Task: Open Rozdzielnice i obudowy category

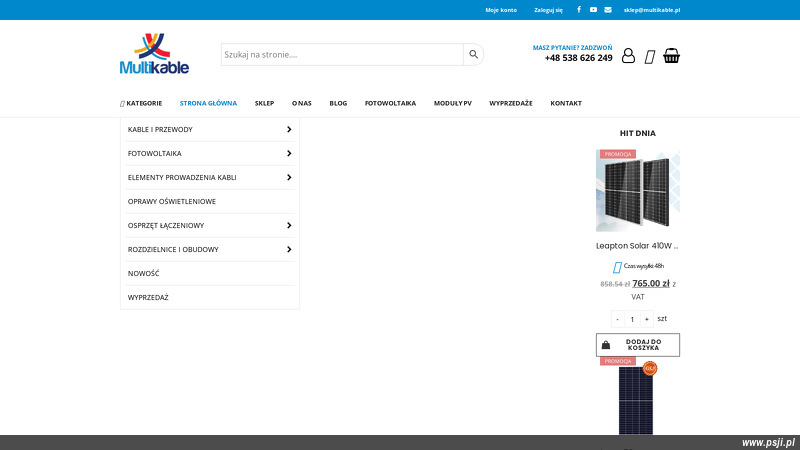Action: pyautogui.click(x=173, y=249)
